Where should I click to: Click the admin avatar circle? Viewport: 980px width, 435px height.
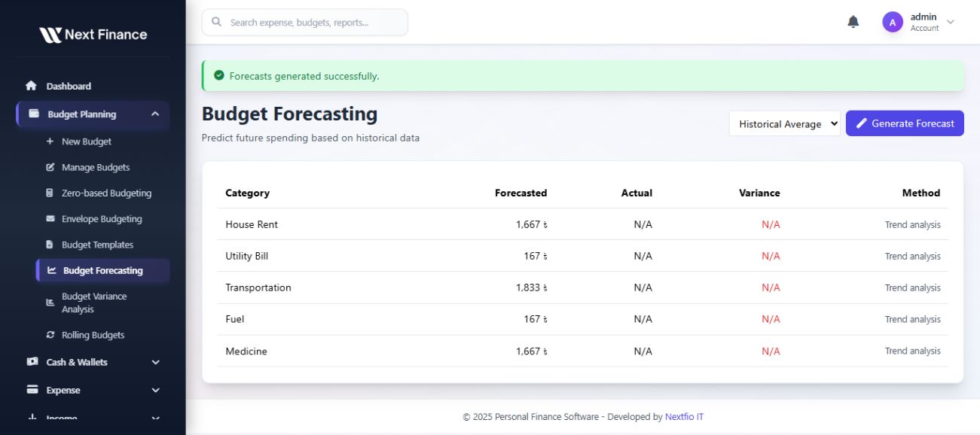click(x=893, y=23)
